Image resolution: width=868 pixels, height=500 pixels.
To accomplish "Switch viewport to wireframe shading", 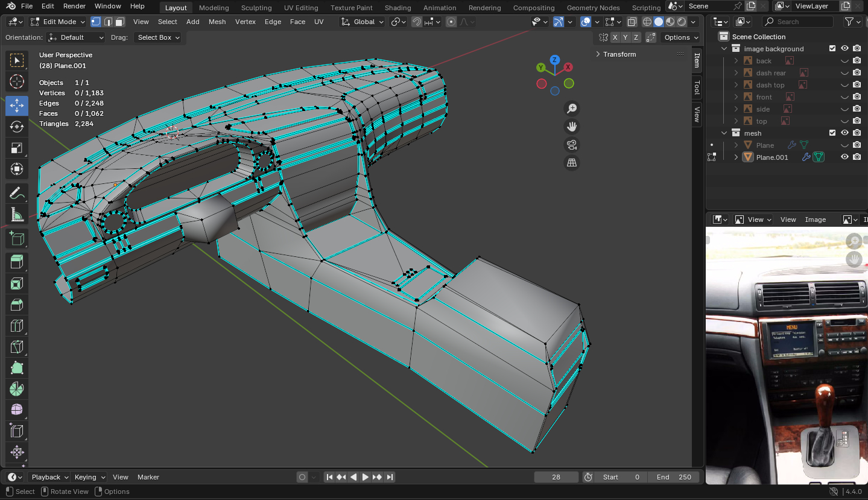I will click(647, 22).
